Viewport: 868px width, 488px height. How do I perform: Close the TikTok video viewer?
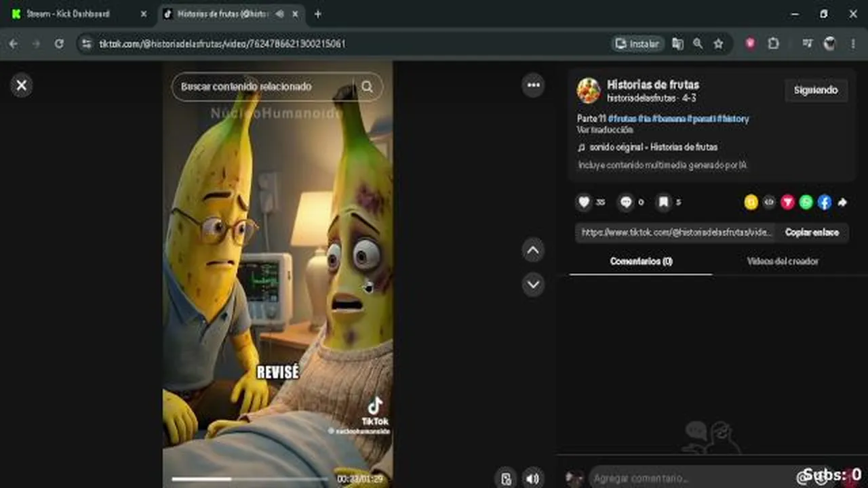(x=22, y=85)
